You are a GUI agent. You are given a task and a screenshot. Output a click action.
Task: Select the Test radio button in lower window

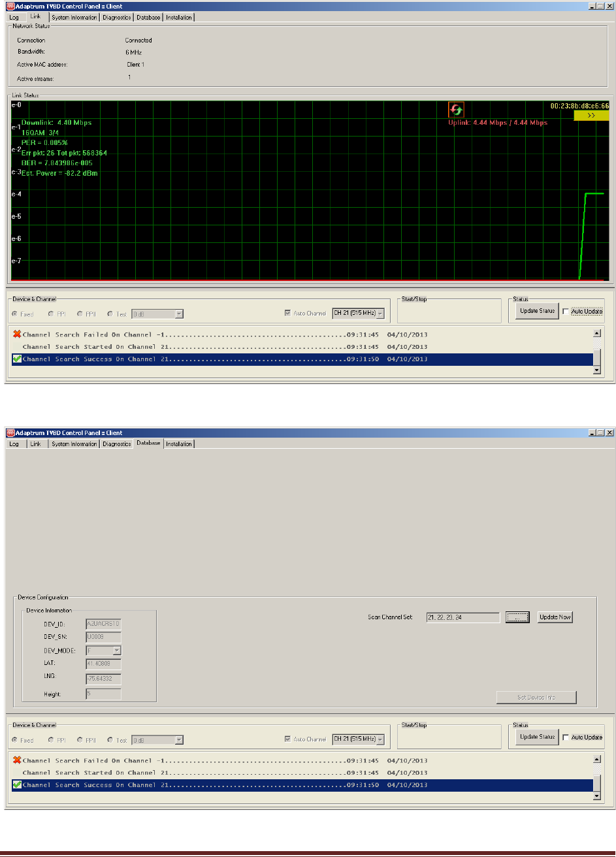pos(111,740)
